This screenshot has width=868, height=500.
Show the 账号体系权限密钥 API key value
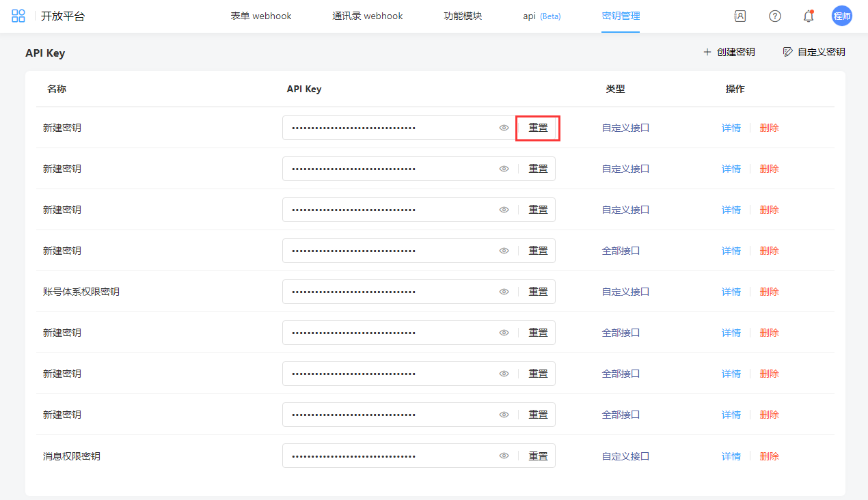pos(504,292)
